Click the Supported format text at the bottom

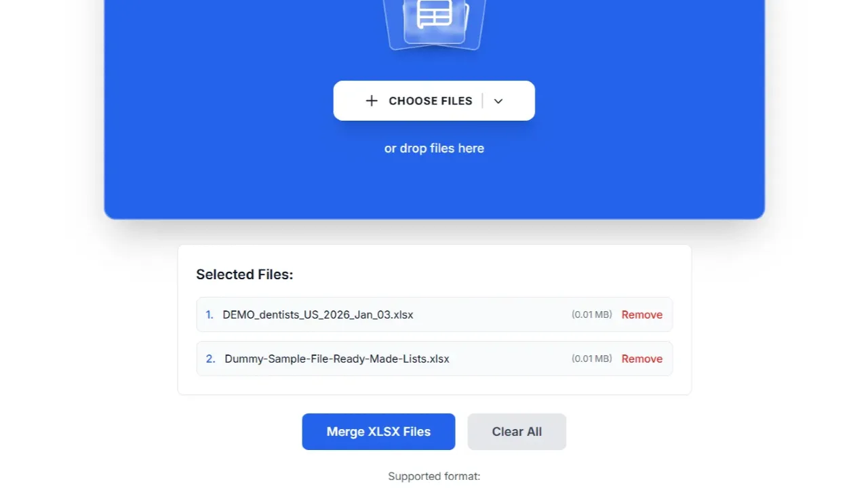tap(434, 476)
